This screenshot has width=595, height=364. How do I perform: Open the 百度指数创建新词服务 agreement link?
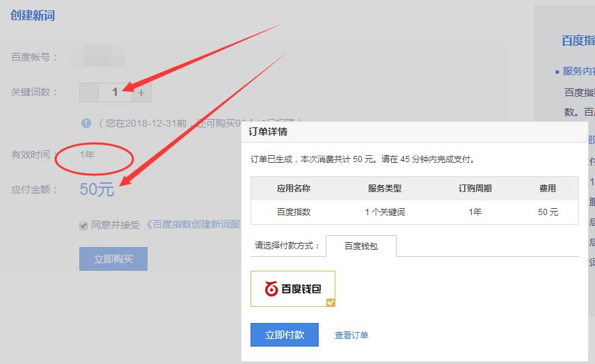pyautogui.click(x=193, y=224)
